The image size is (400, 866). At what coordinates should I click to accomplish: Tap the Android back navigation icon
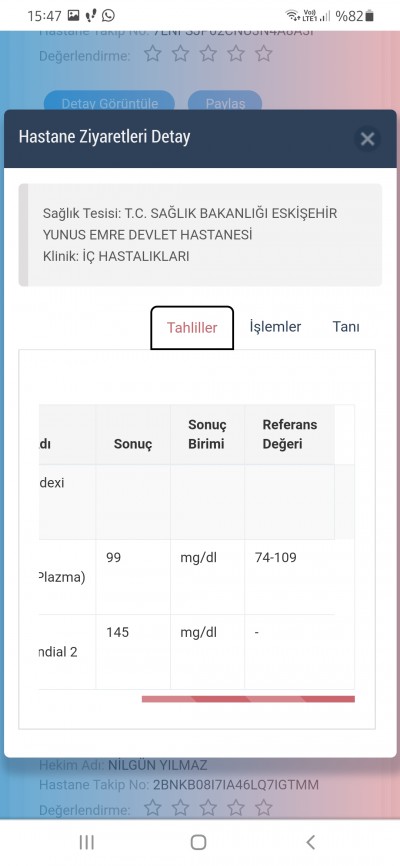point(310,842)
